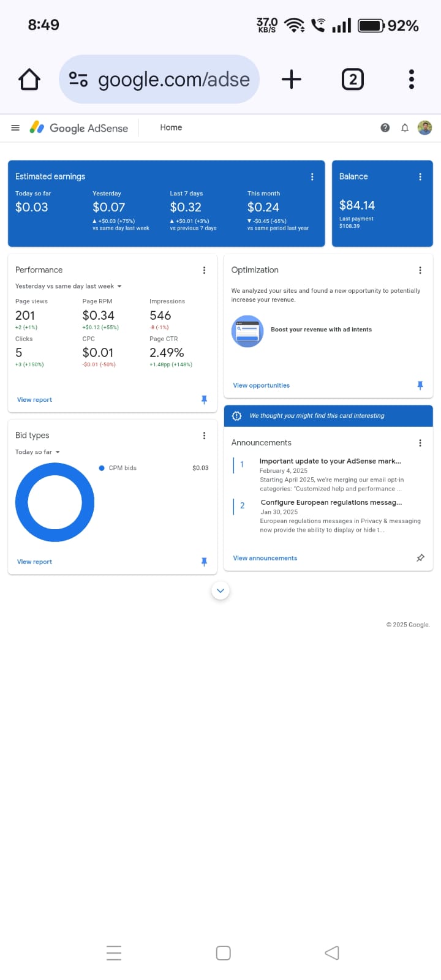Image resolution: width=441 pixels, height=980 pixels.
Task: Tap the browser home icon
Action: click(29, 79)
